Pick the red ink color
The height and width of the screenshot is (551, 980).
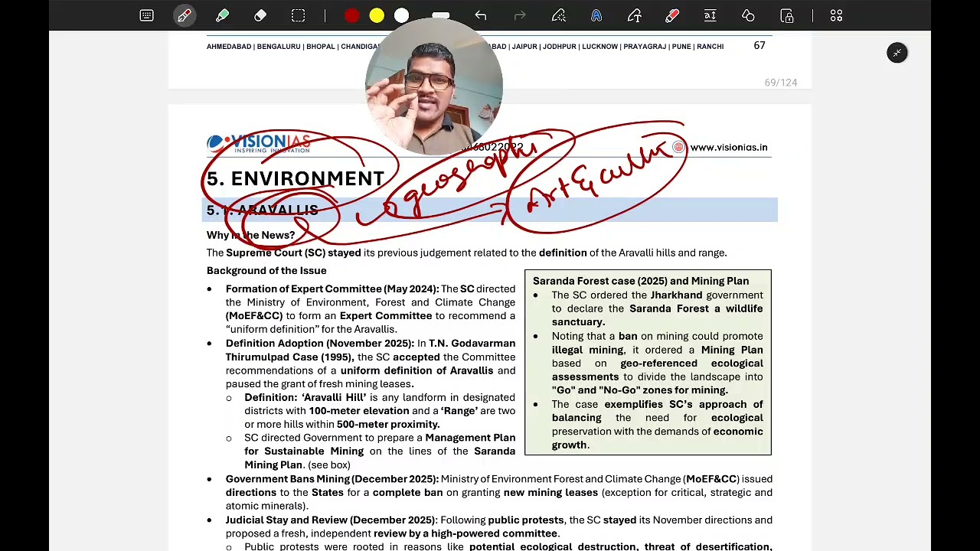click(x=351, y=15)
